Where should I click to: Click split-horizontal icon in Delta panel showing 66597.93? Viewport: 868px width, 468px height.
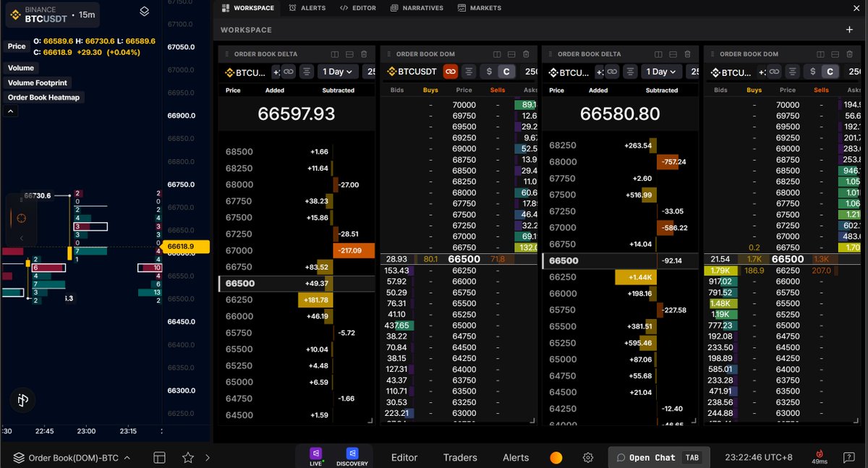(x=349, y=54)
